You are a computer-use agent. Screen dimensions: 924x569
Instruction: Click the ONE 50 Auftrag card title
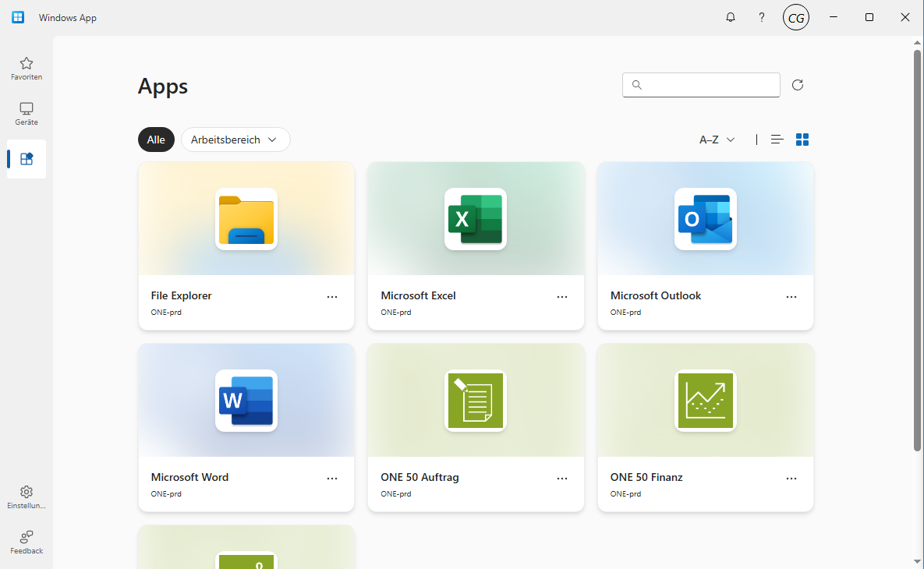pyautogui.click(x=420, y=477)
